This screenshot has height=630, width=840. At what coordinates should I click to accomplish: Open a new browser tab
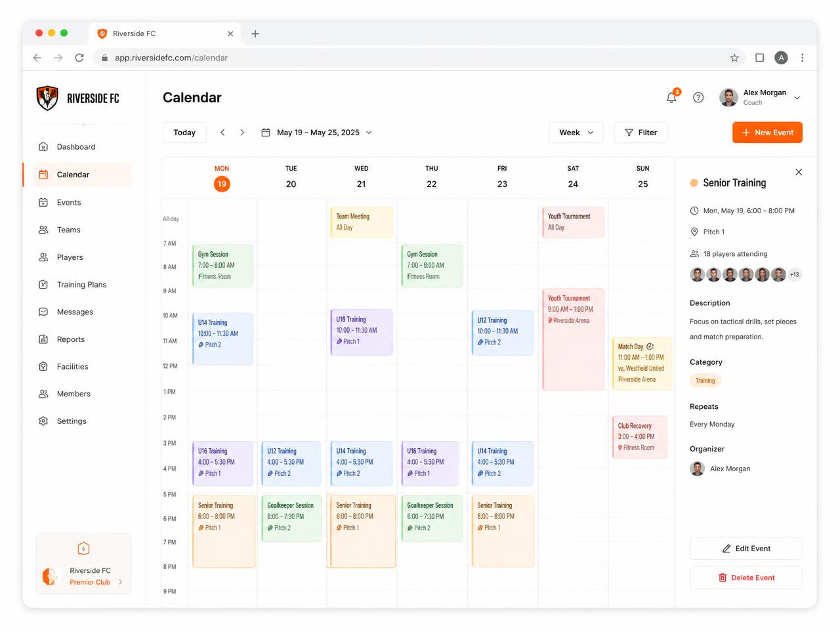[x=255, y=33]
